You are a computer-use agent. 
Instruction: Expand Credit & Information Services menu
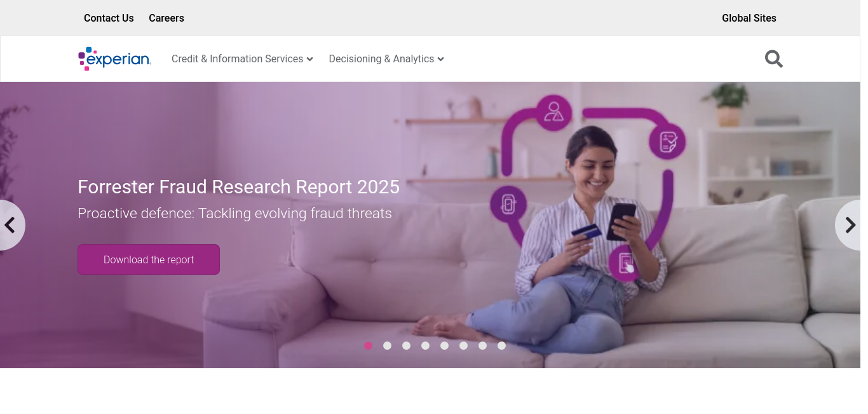[x=242, y=59]
